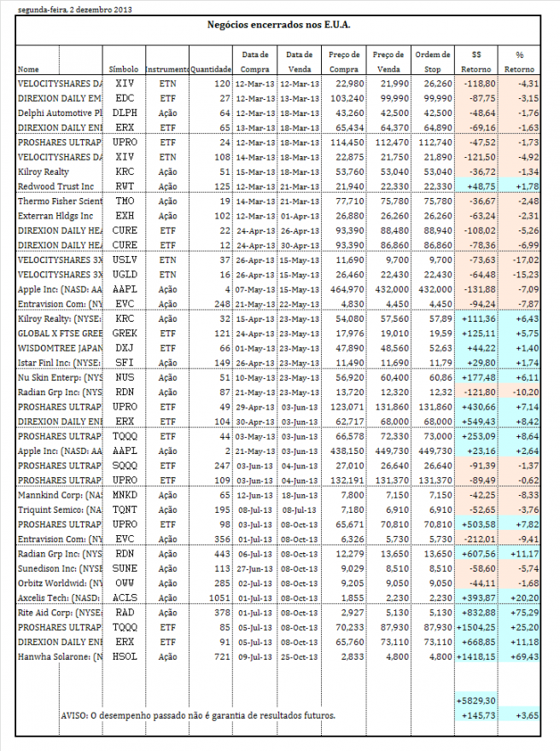Click the 'AVISO' disclaimer text
Viewport: 560px width, 751px height.
[198, 715]
